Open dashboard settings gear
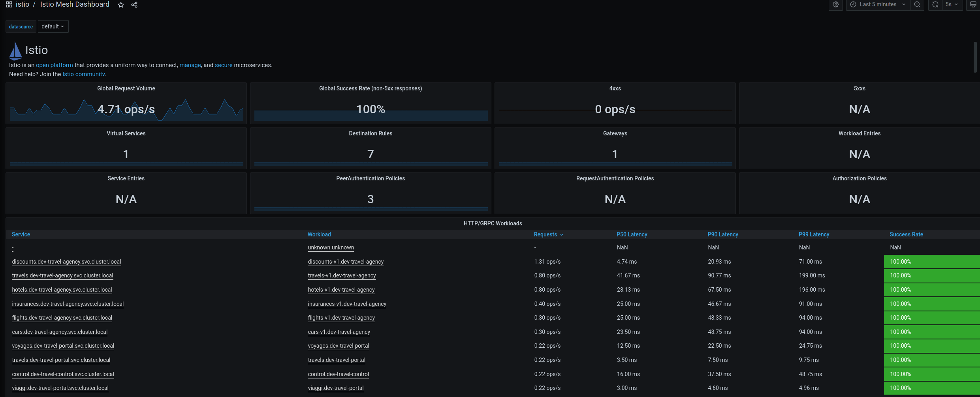This screenshot has width=980, height=397. [836, 5]
